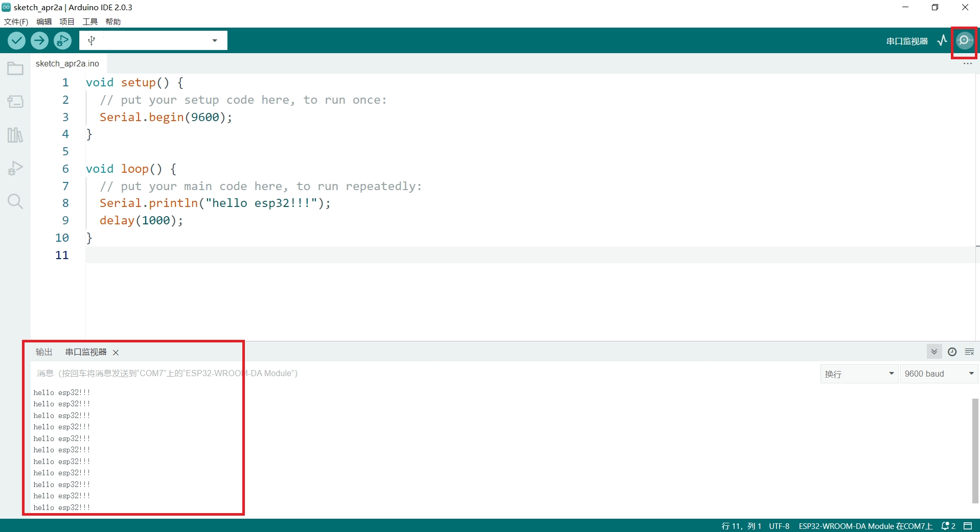Click the Verify sketch checkmark button
Screen dimensions: 980x532
(x=16, y=40)
